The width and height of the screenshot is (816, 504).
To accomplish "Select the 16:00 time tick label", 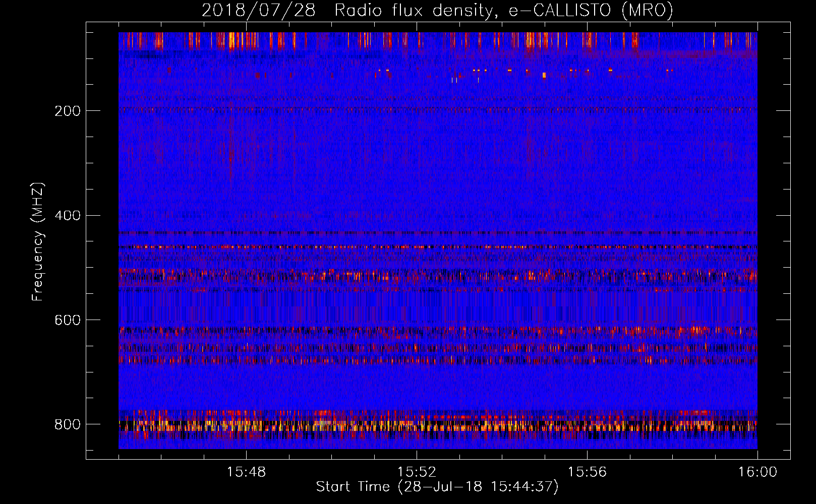I will coord(757,472).
